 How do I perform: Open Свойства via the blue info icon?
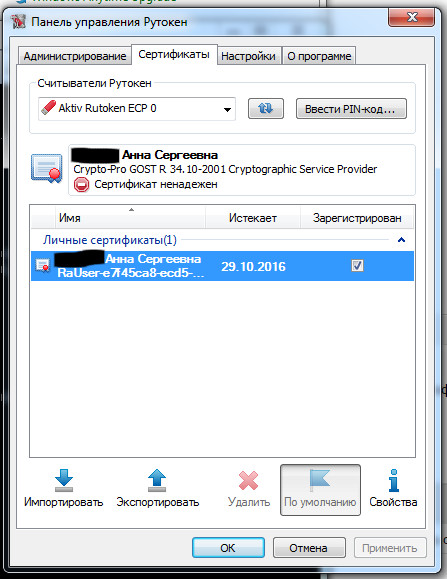coord(394,480)
